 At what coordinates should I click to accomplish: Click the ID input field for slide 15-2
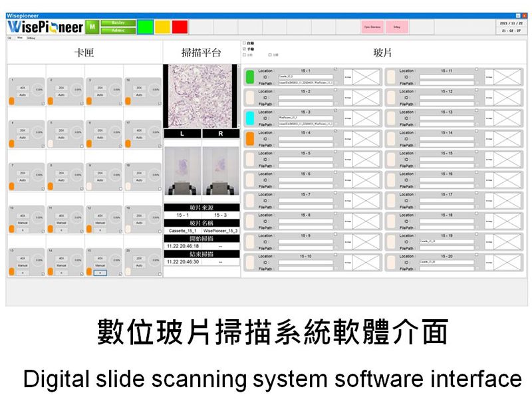coord(305,97)
